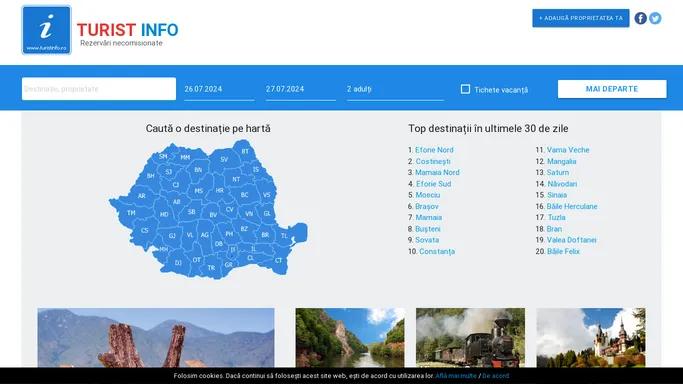Select Botoșani county BT on map

[245, 151]
